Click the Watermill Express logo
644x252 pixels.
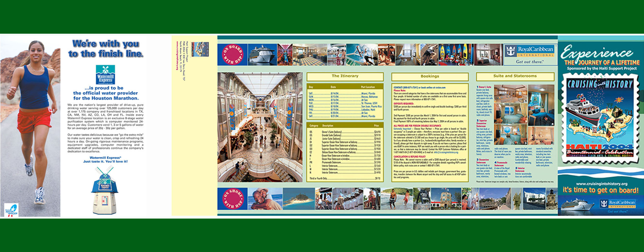105,74
